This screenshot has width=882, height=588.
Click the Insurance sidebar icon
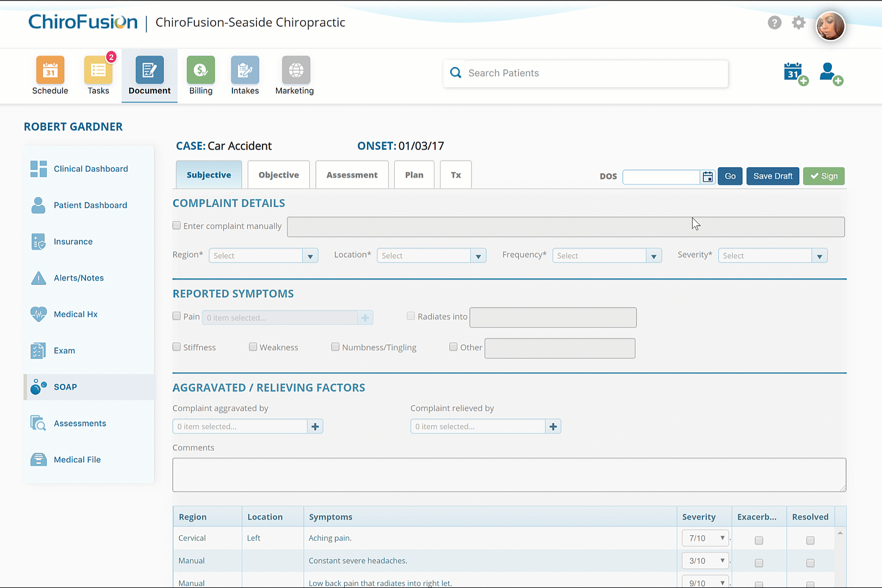click(x=39, y=242)
